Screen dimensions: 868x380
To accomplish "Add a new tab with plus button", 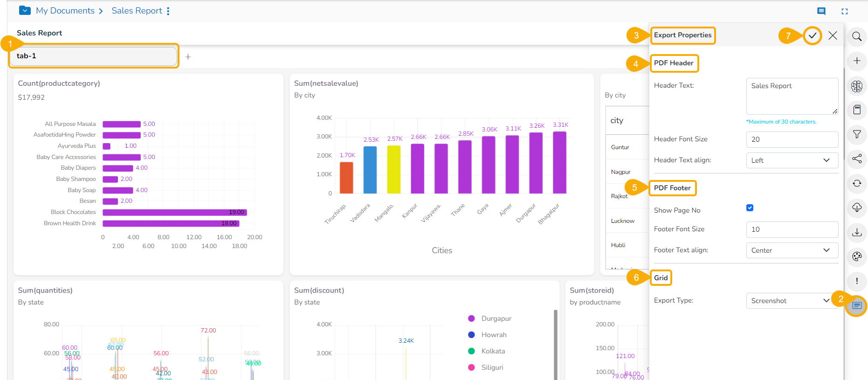I will tap(188, 57).
